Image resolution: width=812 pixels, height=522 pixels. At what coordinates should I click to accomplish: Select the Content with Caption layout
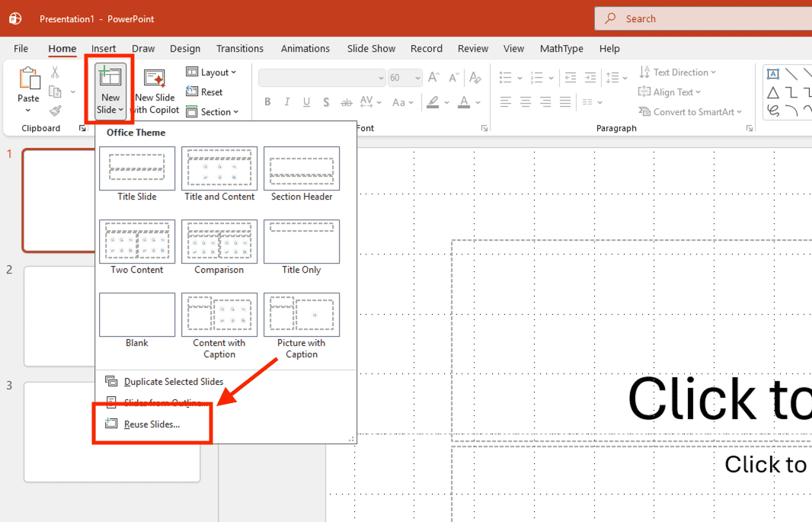point(219,325)
